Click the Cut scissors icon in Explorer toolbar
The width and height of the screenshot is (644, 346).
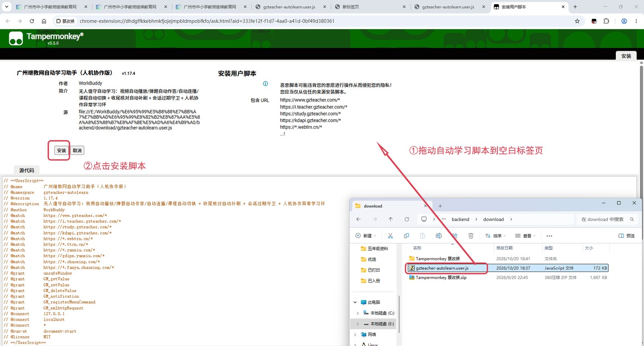click(x=390, y=236)
